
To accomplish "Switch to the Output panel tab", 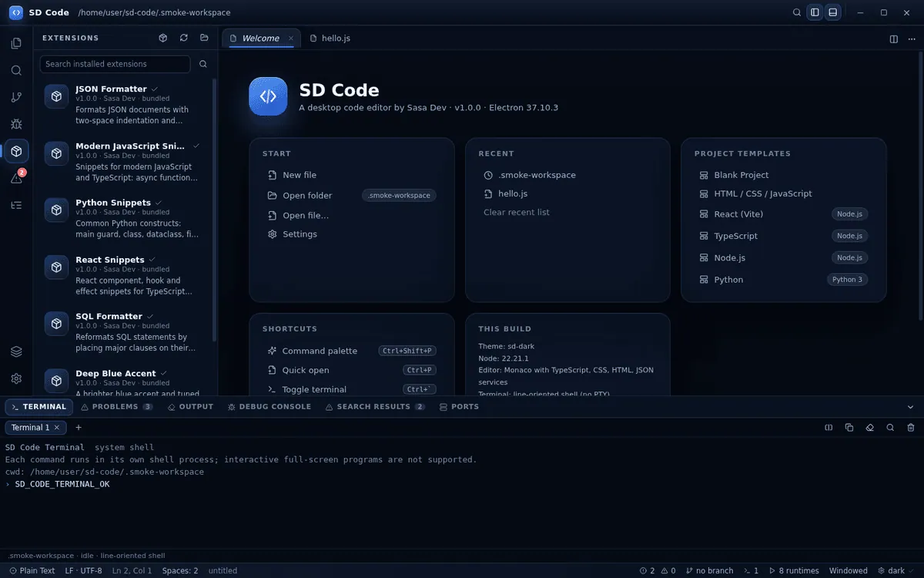I will (x=191, y=407).
